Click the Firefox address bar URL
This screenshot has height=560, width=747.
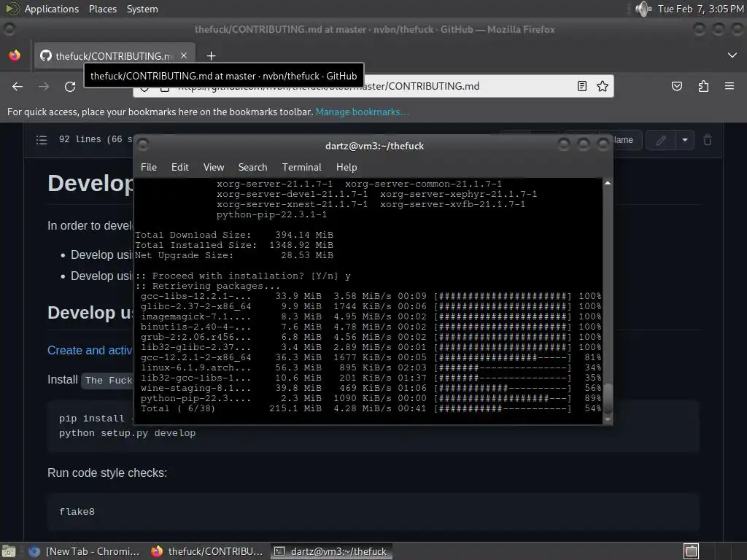(x=373, y=86)
